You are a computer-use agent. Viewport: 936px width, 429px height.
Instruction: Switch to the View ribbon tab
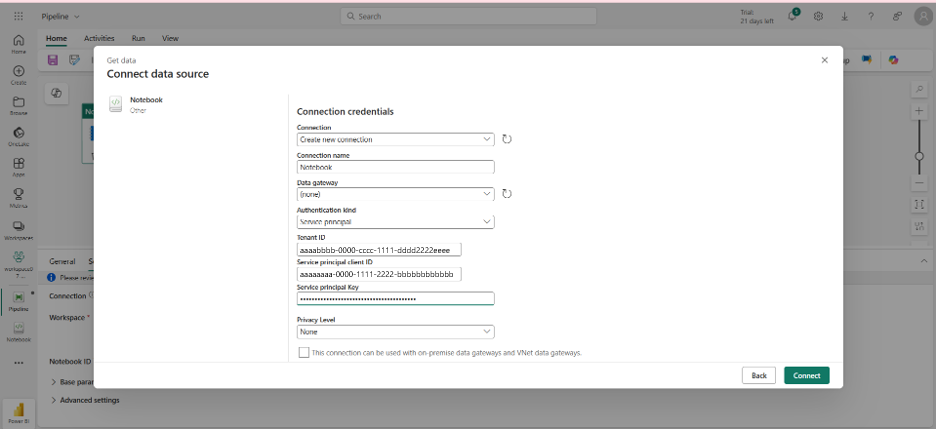pos(170,38)
